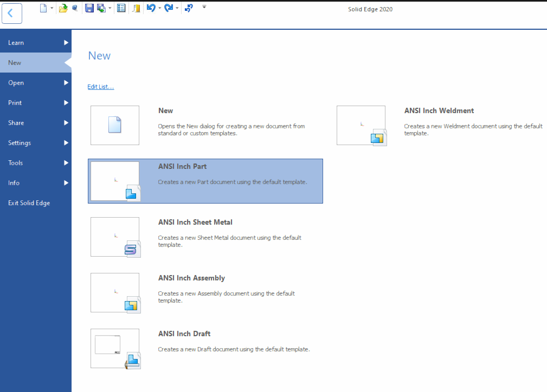Screen dimensions: 547x392
Task: Open the New document dropdown arrow
Action: coord(52,8)
